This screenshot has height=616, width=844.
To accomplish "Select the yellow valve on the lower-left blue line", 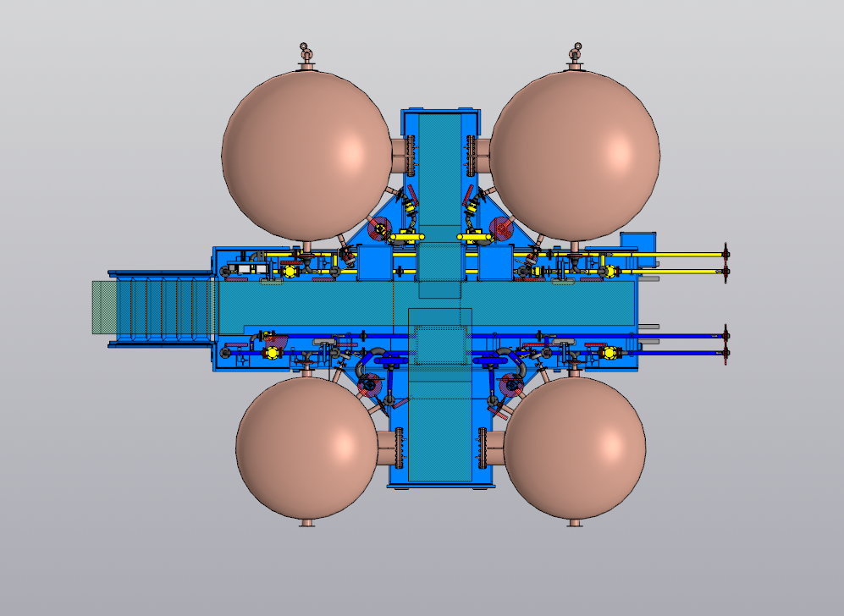I will pos(273,353).
